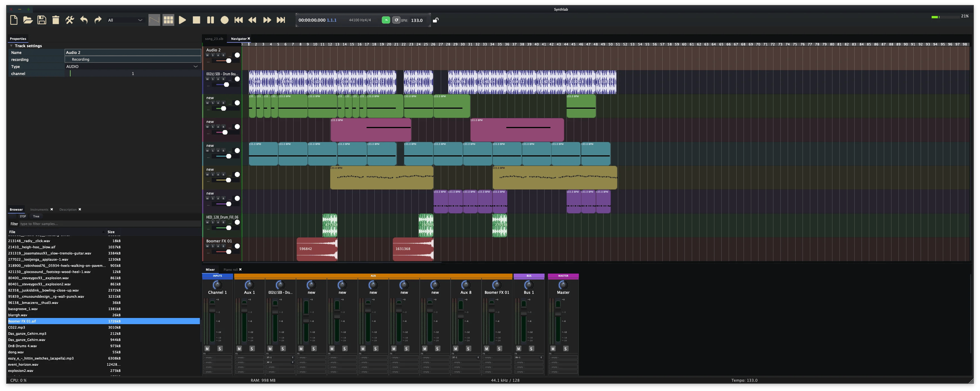The image size is (980, 391).
Task: Switch to the song_23.slb tab
Action: pyautogui.click(x=214, y=39)
